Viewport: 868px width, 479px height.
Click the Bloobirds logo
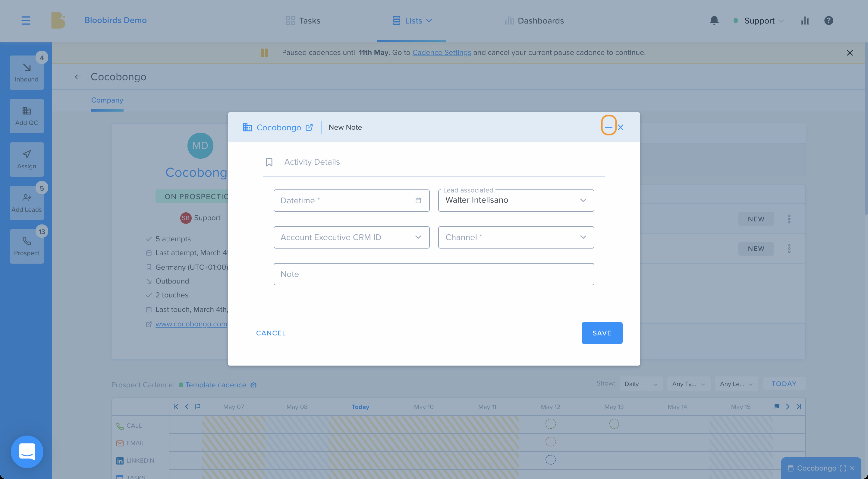click(58, 21)
